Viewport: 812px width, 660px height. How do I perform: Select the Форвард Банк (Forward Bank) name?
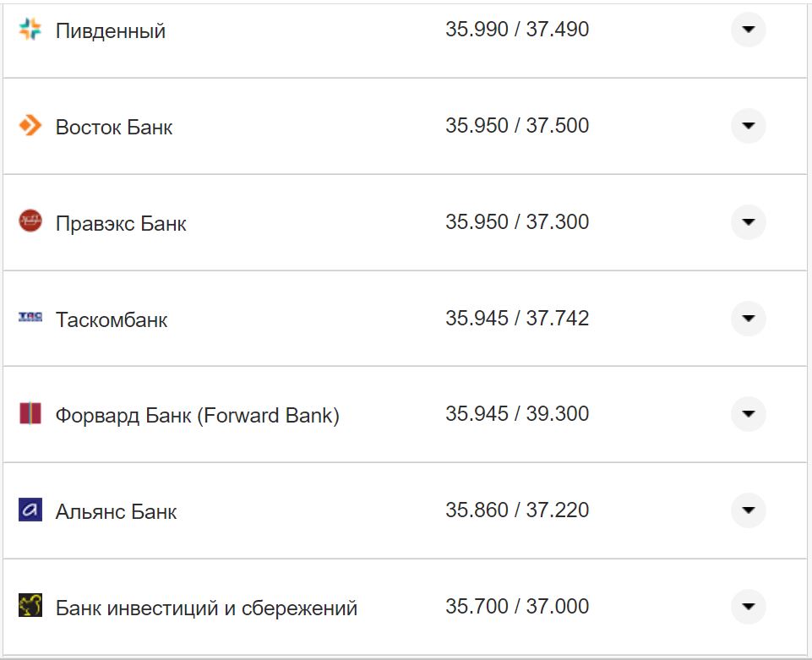coord(197,414)
